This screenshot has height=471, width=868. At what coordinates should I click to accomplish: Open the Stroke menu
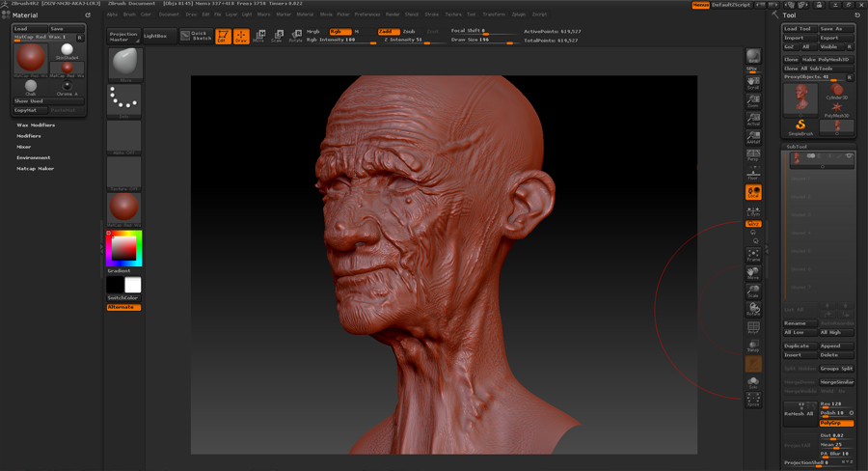pyautogui.click(x=432, y=14)
